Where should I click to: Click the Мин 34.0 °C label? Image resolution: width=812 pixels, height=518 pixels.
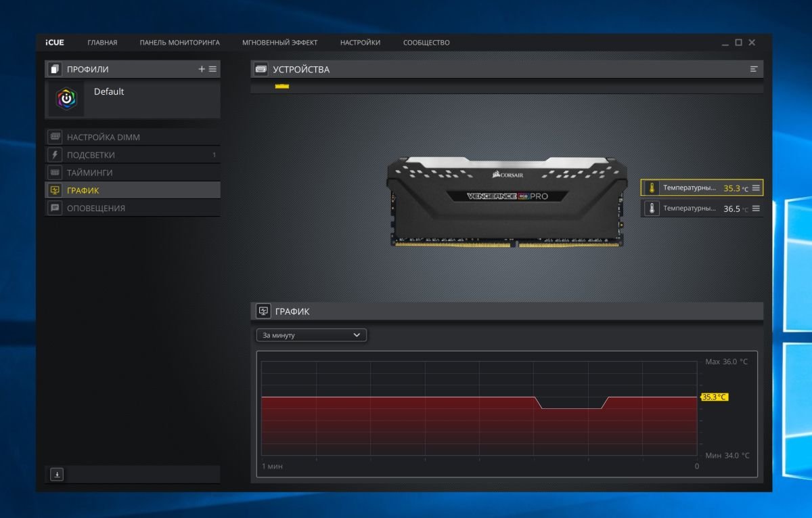click(727, 456)
